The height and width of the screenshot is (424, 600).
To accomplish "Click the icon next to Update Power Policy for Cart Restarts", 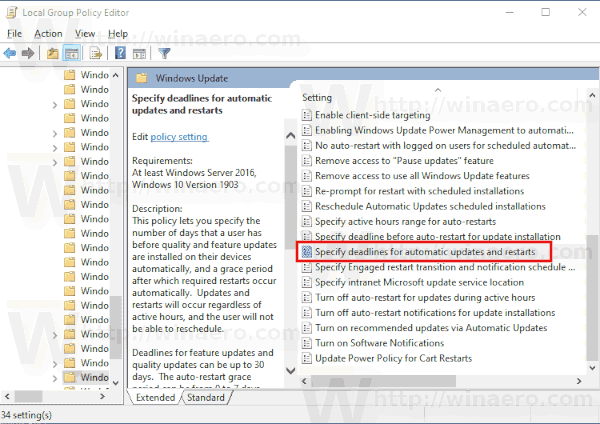I will coord(307,358).
